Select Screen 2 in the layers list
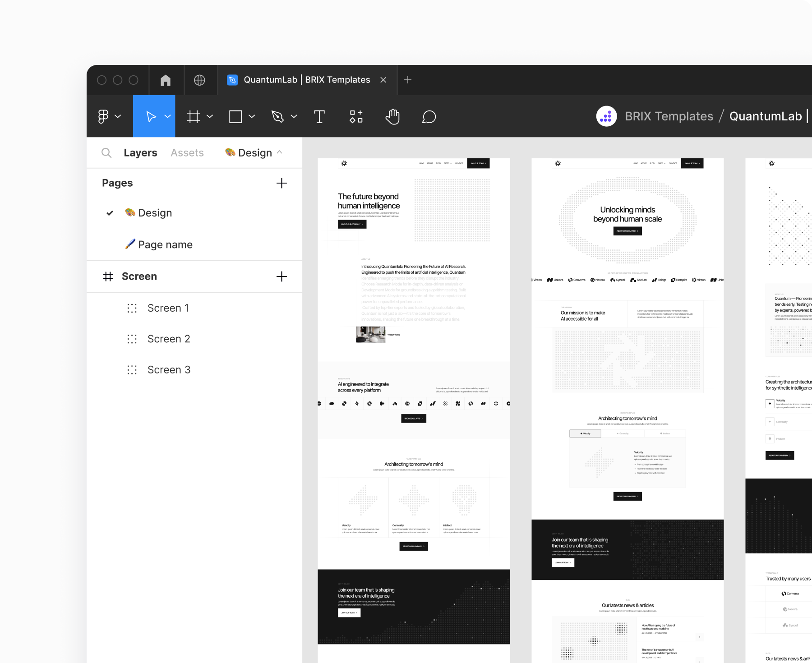The width and height of the screenshot is (812, 663). (x=169, y=339)
